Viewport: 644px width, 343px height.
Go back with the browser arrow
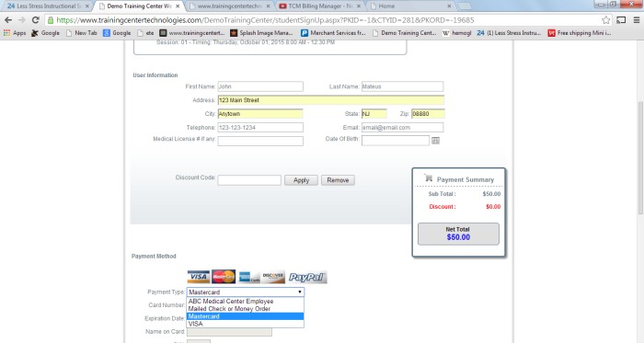pos(8,19)
